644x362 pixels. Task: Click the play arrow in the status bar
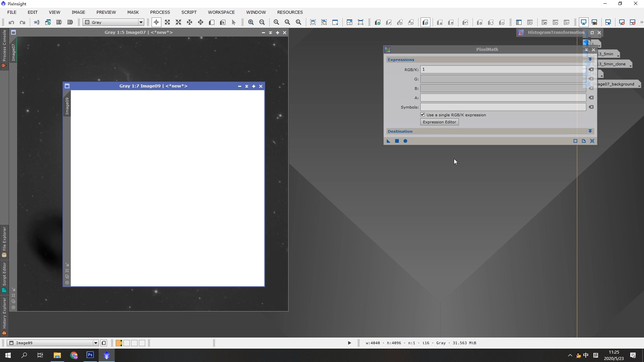click(349, 343)
